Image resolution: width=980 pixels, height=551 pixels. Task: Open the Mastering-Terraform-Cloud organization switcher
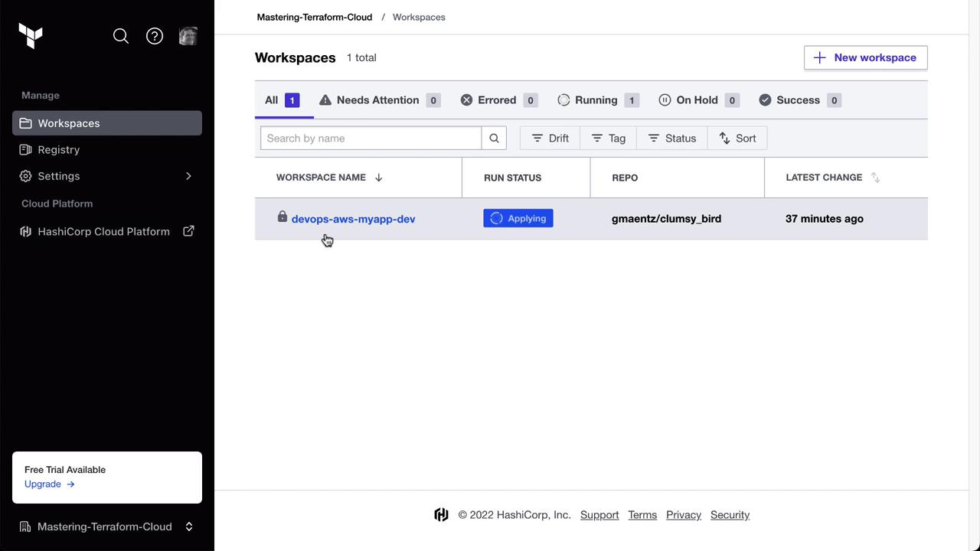tap(107, 527)
